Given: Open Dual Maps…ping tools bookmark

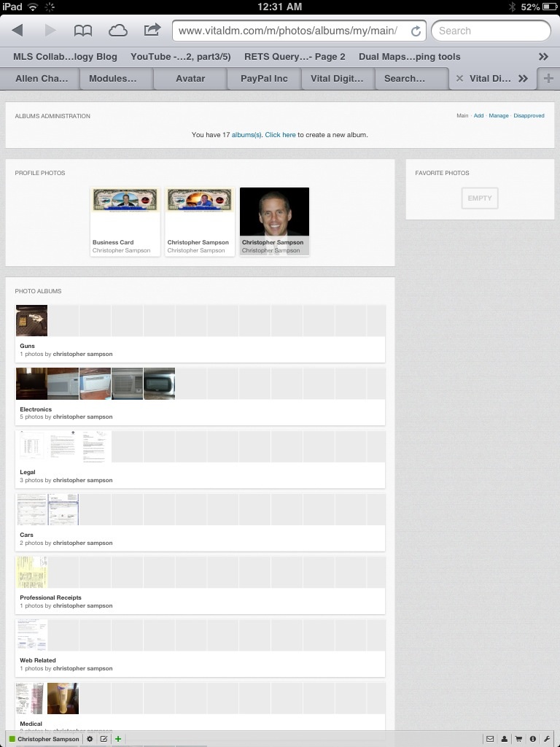Looking at the screenshot, I should pyautogui.click(x=410, y=57).
